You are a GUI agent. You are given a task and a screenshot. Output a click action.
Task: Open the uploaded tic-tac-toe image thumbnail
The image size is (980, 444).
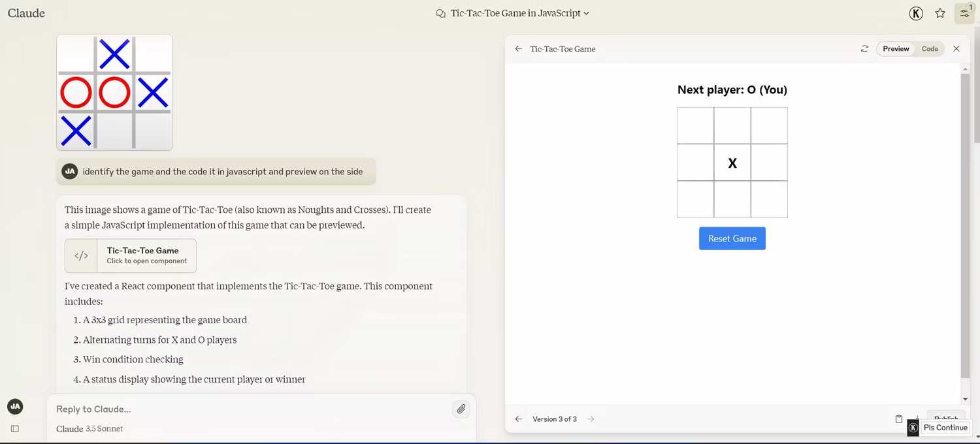(x=114, y=93)
